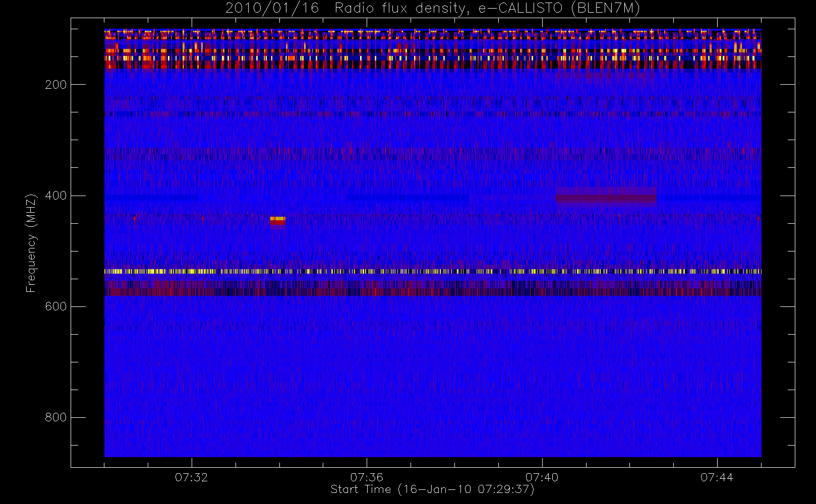Click the 'Start Time (16-Jan-10 07:29:37)' axis label

pyautogui.click(x=432, y=489)
